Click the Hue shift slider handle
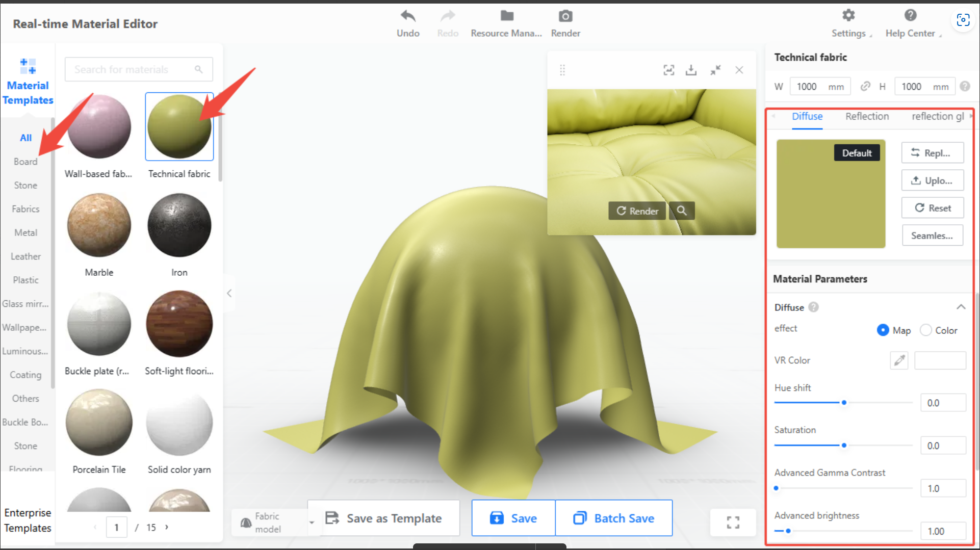The height and width of the screenshot is (550, 980). tap(844, 403)
